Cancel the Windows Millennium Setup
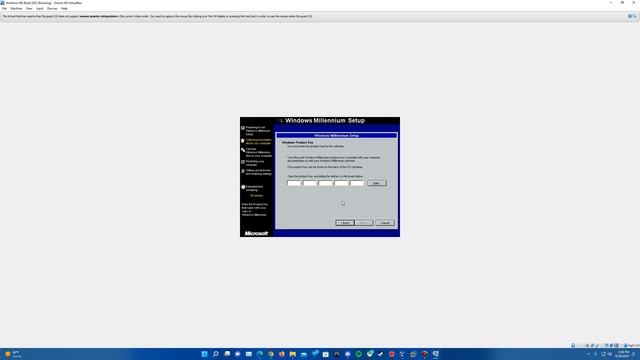 (x=385, y=223)
